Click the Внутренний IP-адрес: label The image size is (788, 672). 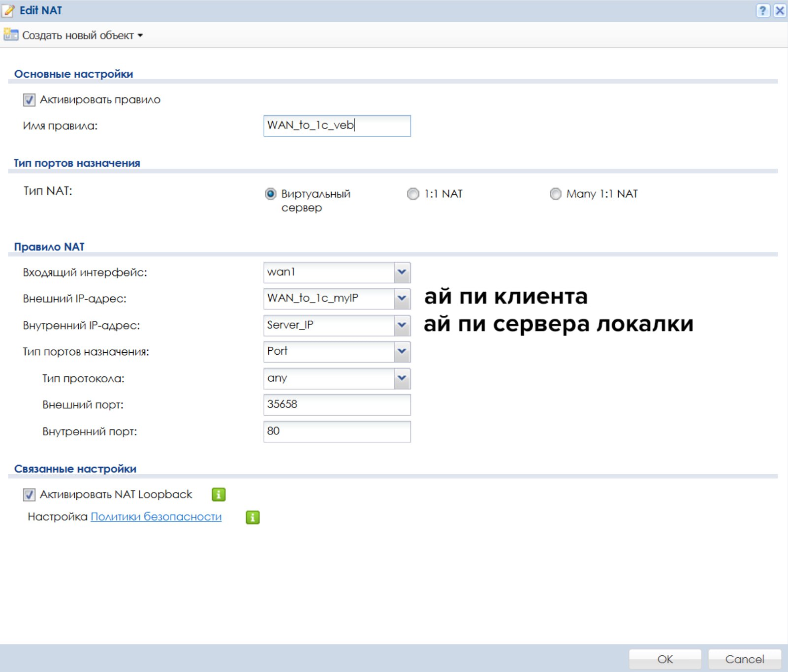point(81,326)
